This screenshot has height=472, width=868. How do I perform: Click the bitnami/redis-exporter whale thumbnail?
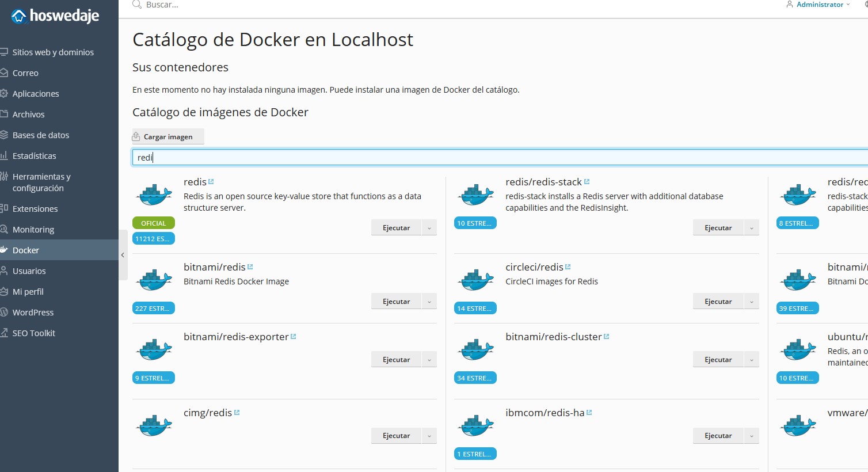154,349
